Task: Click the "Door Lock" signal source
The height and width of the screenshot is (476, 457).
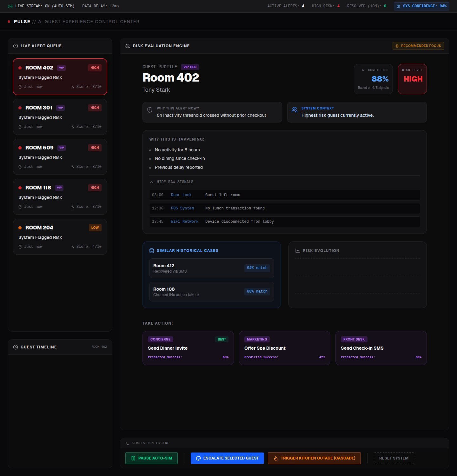Action: tap(181, 195)
